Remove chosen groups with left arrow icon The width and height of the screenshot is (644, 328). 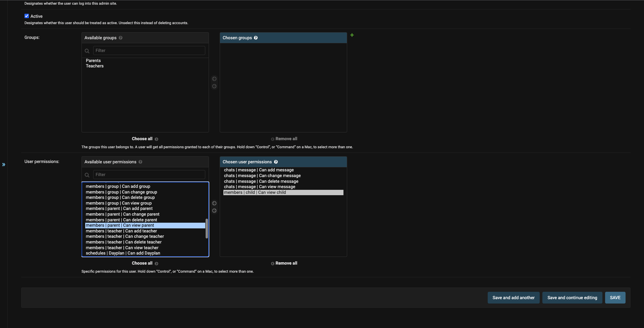214,86
